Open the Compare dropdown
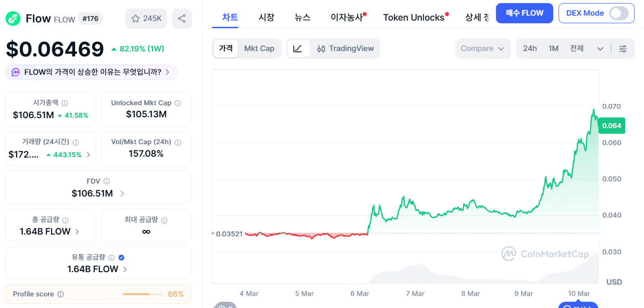Image resolution: width=644 pixels, height=308 pixels. pos(483,48)
